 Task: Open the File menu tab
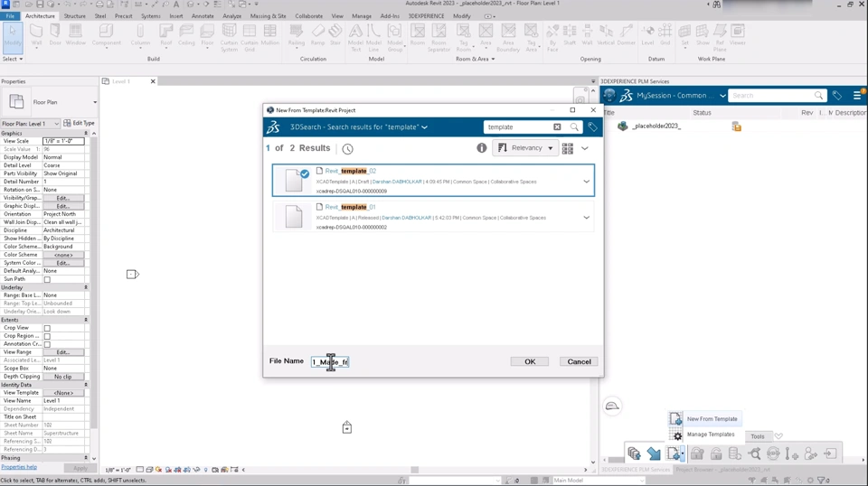click(10, 16)
